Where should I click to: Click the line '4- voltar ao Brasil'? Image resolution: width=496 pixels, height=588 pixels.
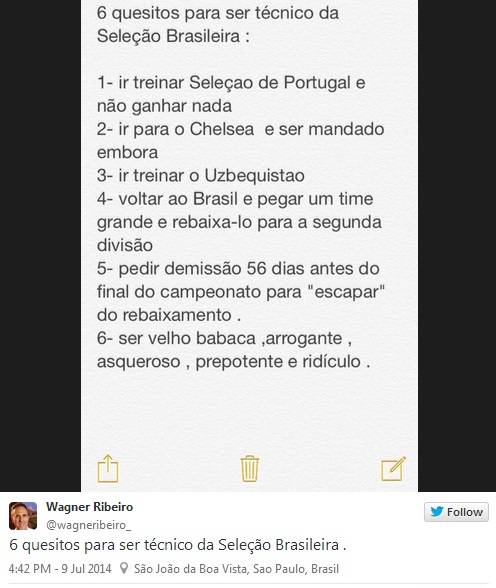[x=167, y=199]
